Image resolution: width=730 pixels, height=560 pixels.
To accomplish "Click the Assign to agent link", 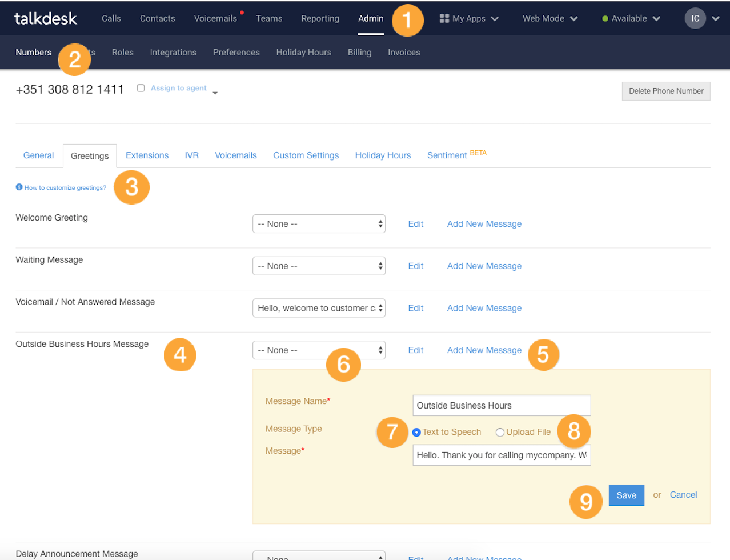I will [179, 88].
